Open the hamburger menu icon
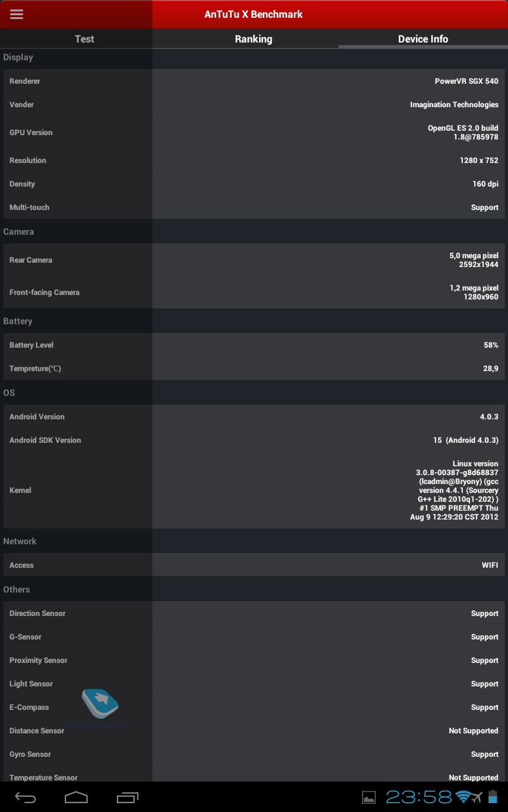This screenshot has height=812, width=508. click(x=17, y=14)
